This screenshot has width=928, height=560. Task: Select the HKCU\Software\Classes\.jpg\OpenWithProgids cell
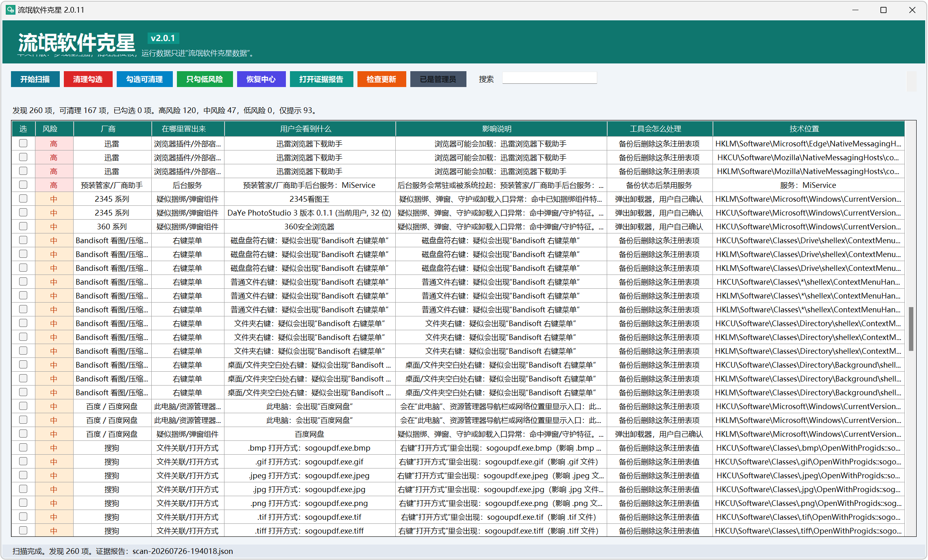click(x=808, y=489)
